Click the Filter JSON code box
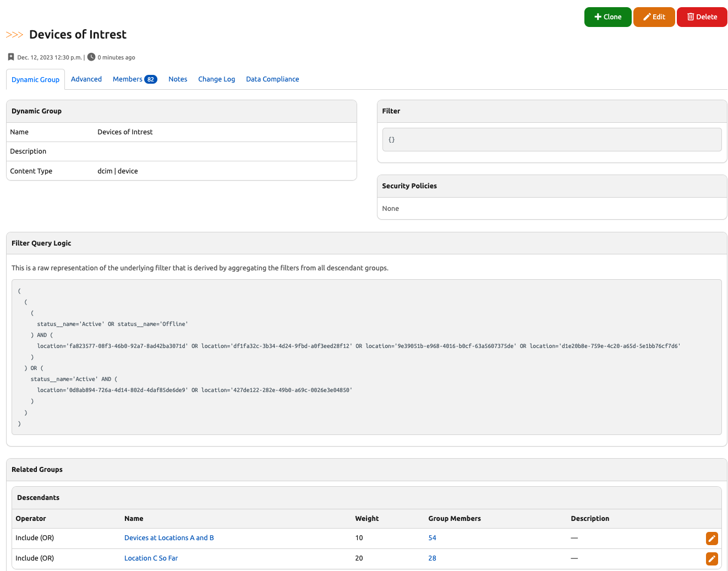Image resolution: width=728 pixels, height=571 pixels. (551, 140)
